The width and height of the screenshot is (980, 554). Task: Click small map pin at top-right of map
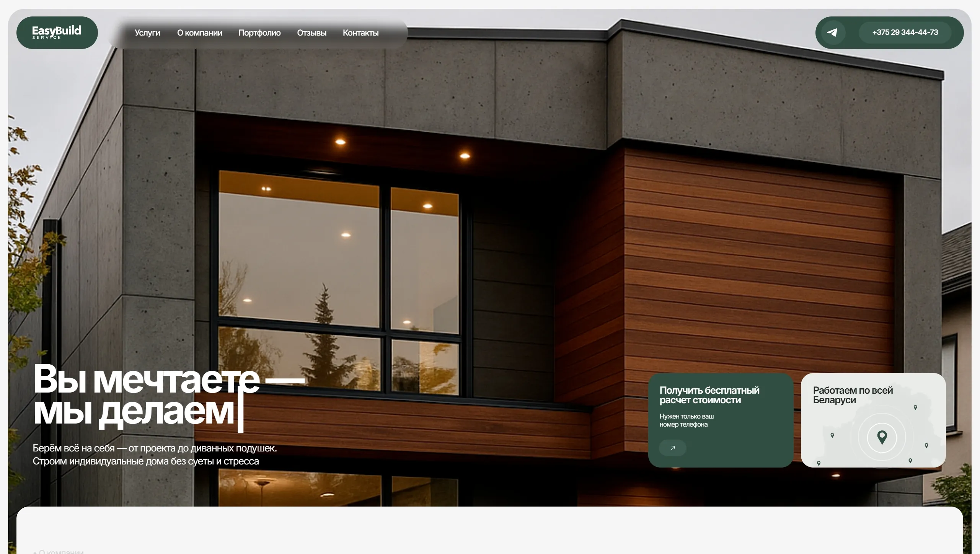click(x=915, y=407)
